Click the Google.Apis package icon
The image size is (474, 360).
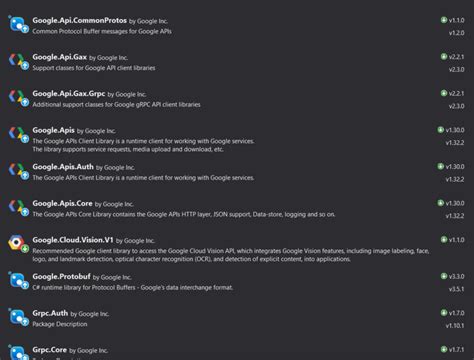coord(19,135)
